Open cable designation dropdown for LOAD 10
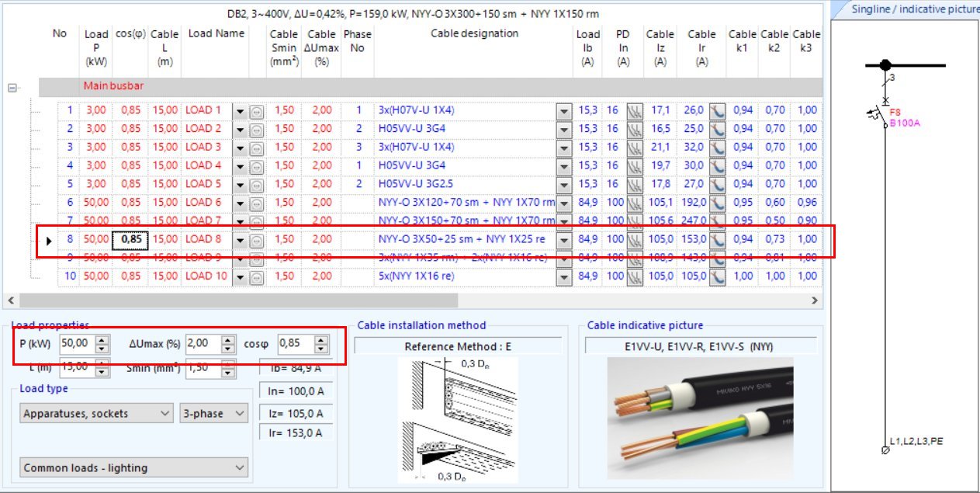The width and height of the screenshot is (980, 493). [564, 276]
